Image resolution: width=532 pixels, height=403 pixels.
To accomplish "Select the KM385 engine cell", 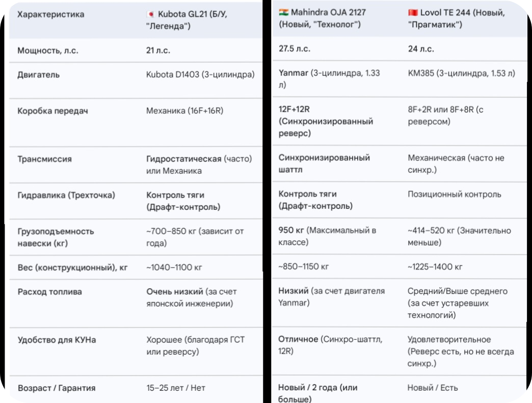I will click(461, 73).
